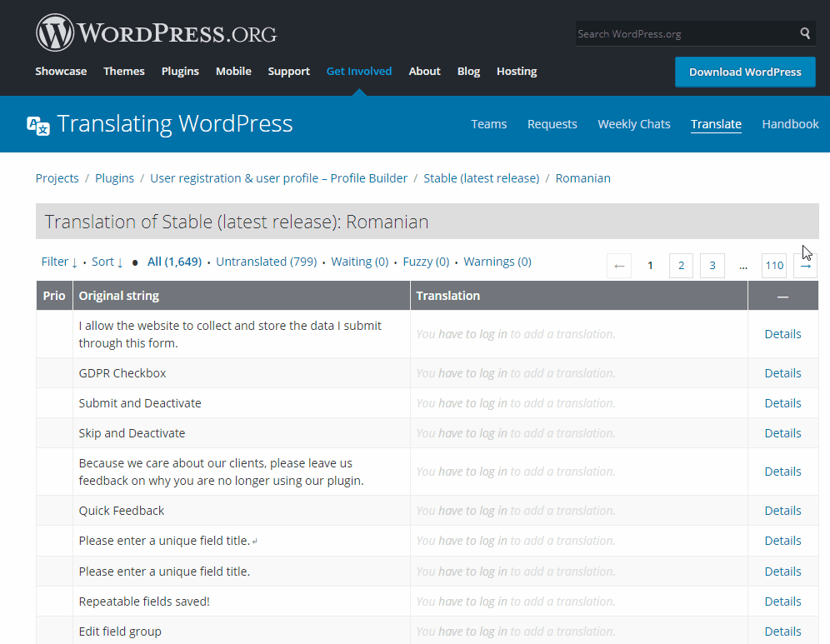The height and width of the screenshot is (644, 830).
Task: Open the Translate tab
Action: pyautogui.click(x=716, y=124)
